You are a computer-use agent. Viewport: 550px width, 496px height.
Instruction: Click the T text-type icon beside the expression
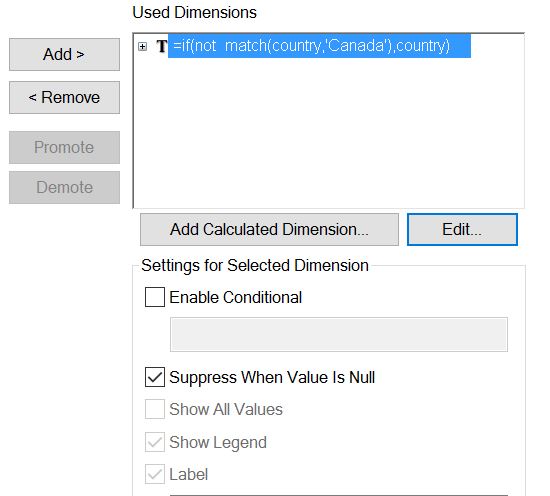point(161,46)
